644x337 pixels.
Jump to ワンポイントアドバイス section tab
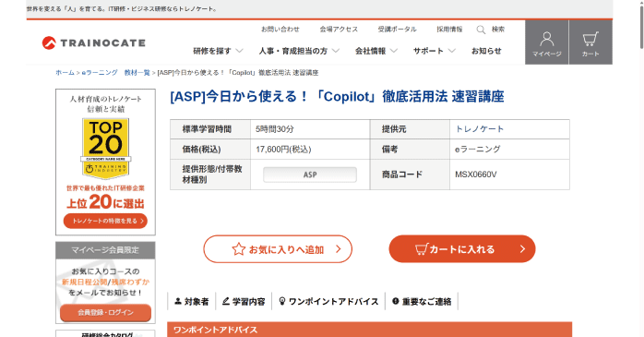point(328,302)
